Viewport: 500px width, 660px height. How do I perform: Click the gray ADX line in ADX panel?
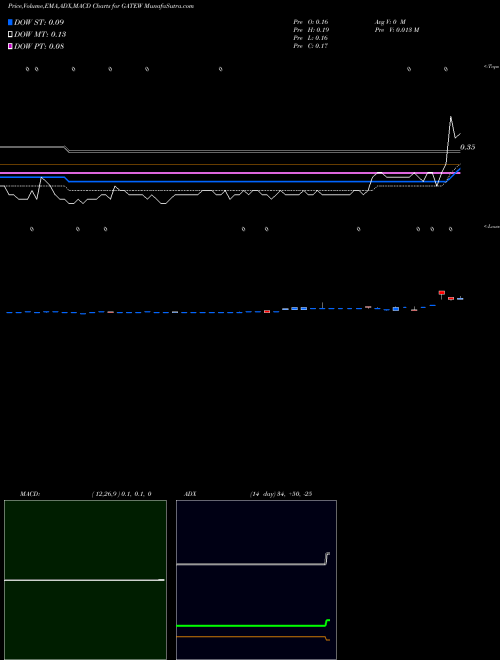coord(253,564)
